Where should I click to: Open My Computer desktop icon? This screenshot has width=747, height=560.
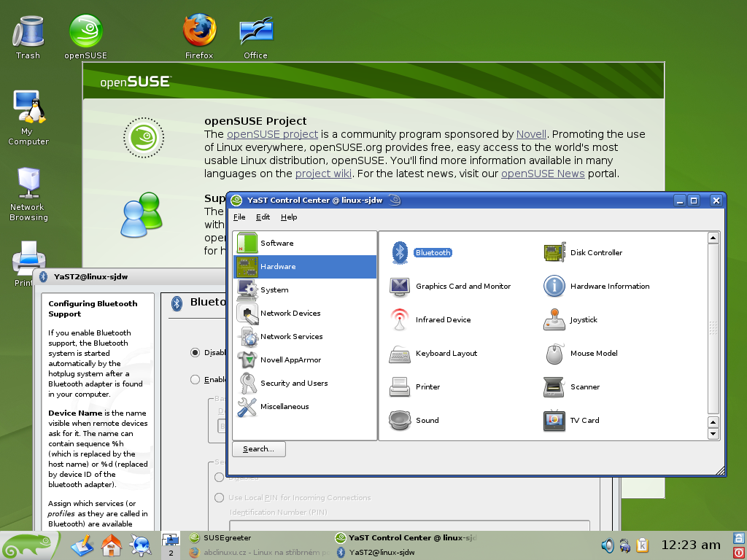click(x=28, y=117)
